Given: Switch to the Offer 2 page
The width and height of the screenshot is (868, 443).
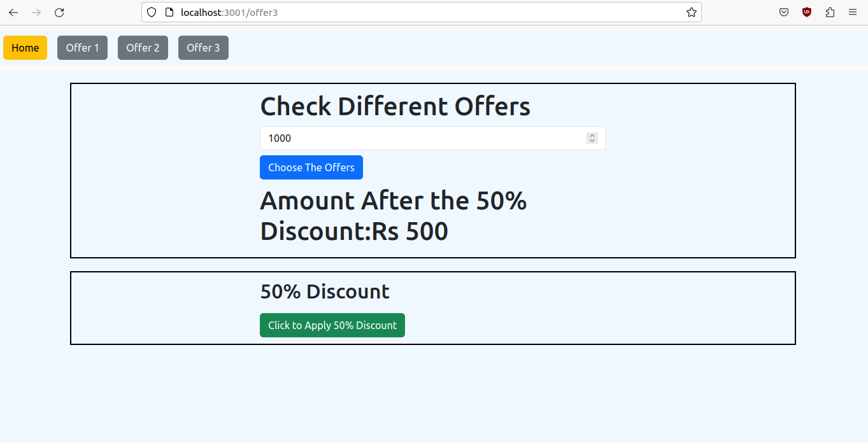Looking at the screenshot, I should [x=143, y=47].
